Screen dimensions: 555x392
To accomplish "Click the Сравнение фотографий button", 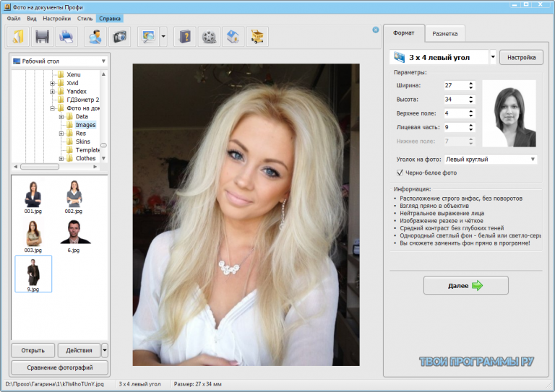I will tap(60, 367).
